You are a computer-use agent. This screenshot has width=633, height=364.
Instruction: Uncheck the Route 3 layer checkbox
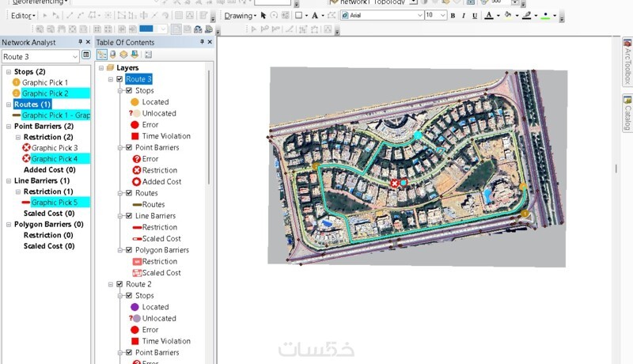(x=119, y=79)
